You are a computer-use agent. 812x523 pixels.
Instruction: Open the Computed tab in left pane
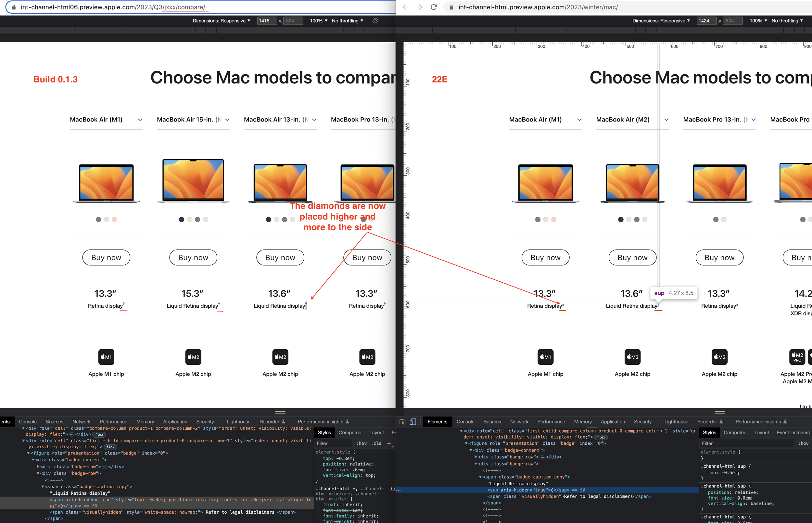coord(350,432)
